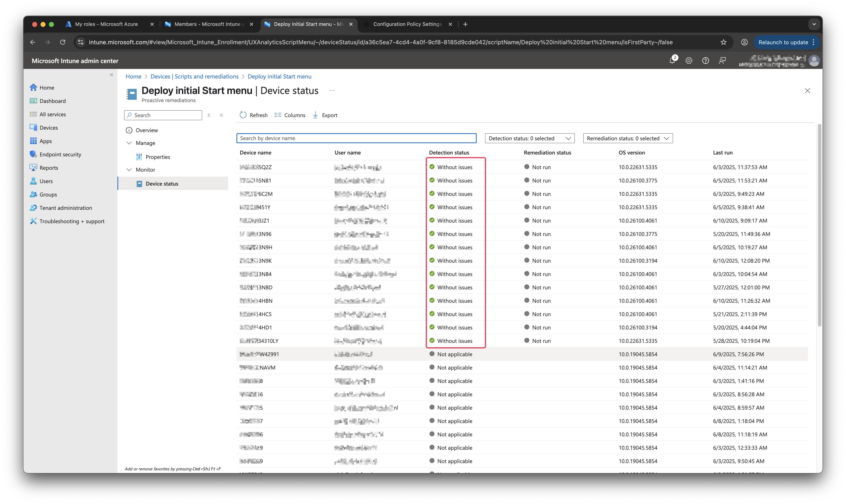846x504 pixels.
Task: Close the Deploy initial Start menu tab
Action: point(351,24)
